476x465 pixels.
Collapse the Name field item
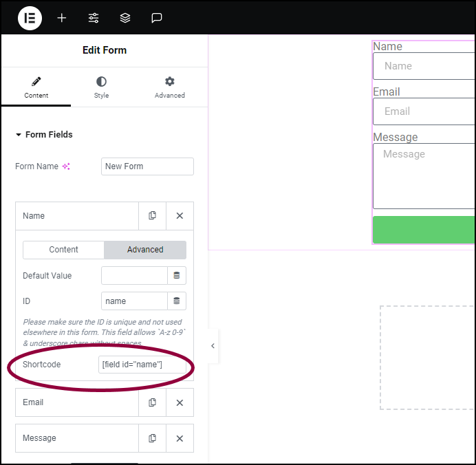coord(77,216)
